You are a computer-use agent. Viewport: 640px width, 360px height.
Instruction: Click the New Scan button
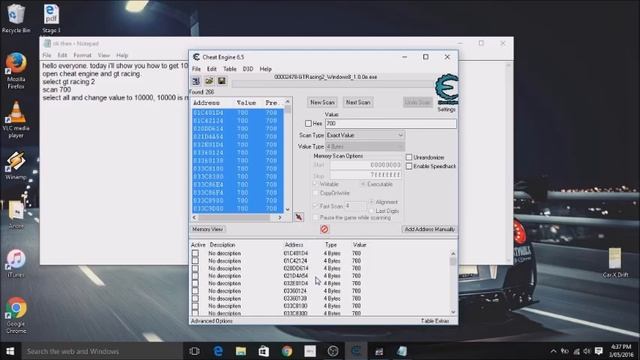(x=322, y=102)
